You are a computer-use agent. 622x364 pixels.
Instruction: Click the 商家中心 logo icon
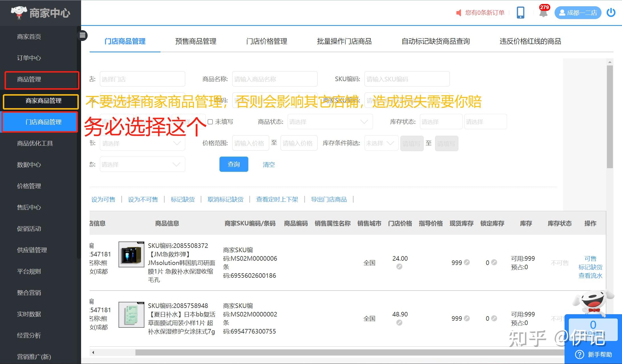click(x=18, y=12)
